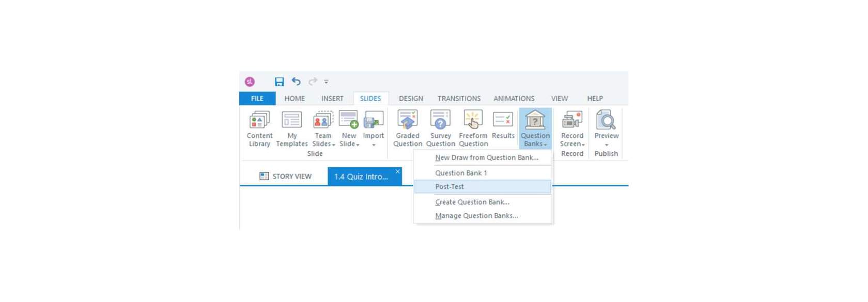This screenshot has height=302, width=868.
Task: Open the HELP ribbon tab
Action: (595, 98)
